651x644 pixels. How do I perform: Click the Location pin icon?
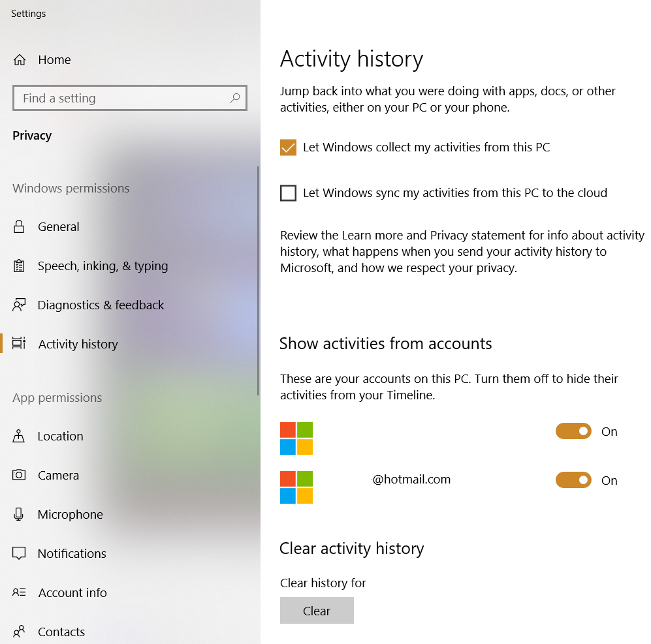[x=20, y=436]
